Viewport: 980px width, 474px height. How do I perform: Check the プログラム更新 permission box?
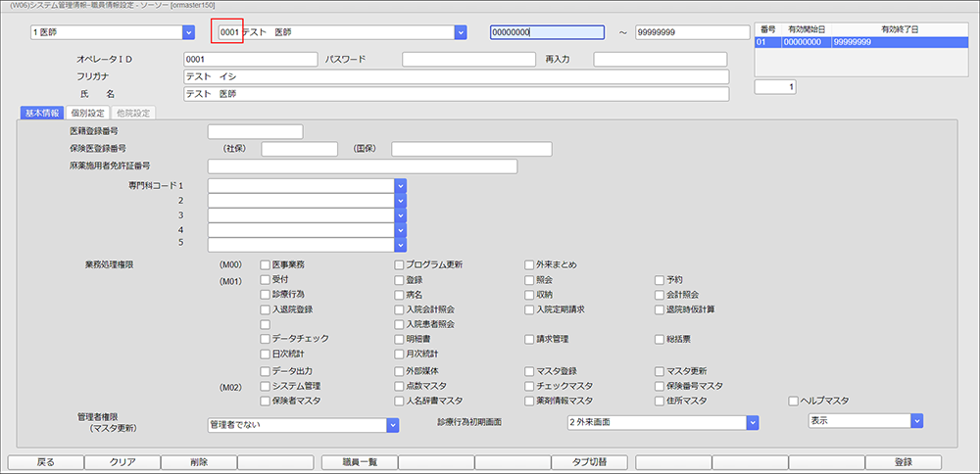[400, 264]
